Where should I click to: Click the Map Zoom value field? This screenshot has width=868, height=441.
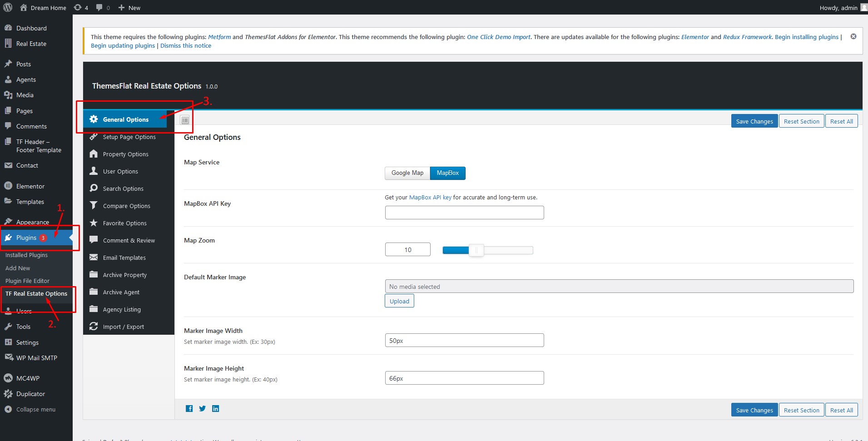tap(407, 249)
